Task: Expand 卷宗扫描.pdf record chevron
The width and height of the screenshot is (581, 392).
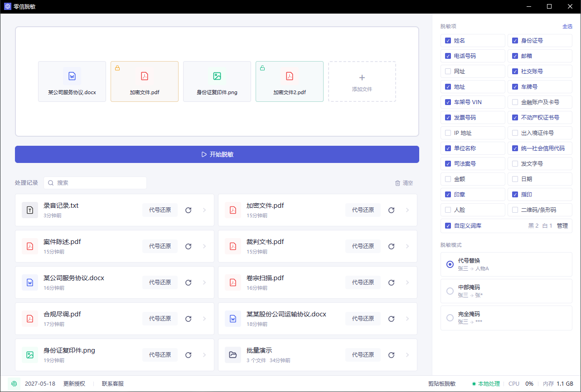Action: click(x=407, y=282)
